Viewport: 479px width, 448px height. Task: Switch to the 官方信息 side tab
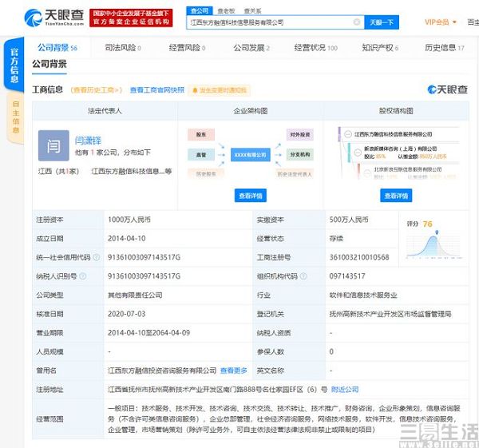14,65
